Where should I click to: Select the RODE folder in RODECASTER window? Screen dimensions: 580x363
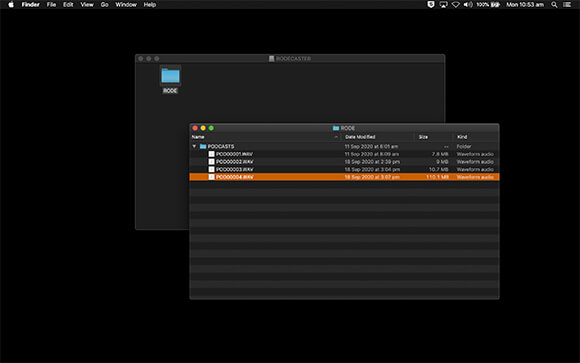pos(170,76)
